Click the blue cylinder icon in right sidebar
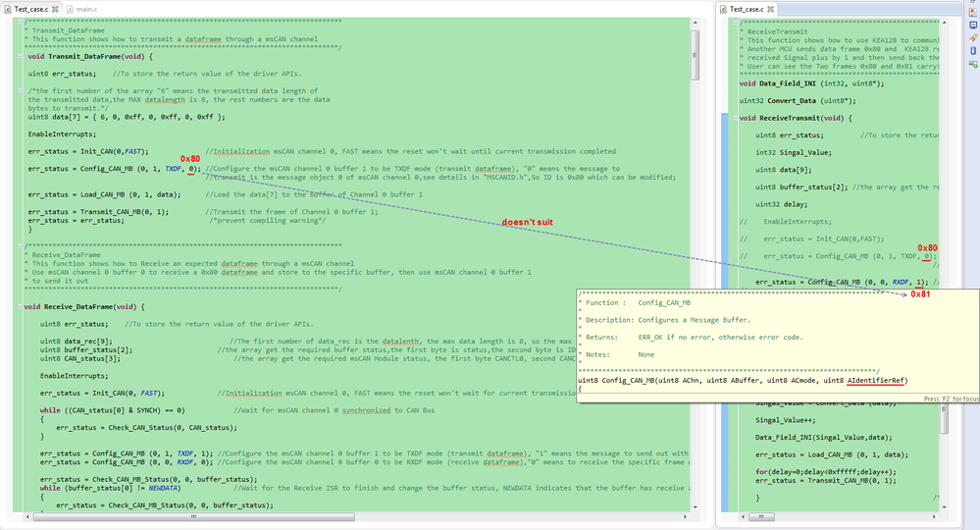980x530 pixels. 973,51
